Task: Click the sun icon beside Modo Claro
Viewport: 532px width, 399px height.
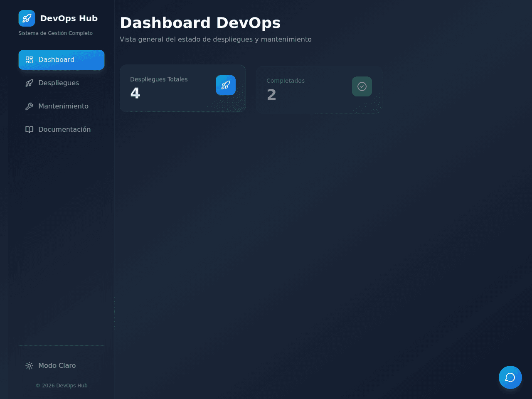Action: [29, 366]
